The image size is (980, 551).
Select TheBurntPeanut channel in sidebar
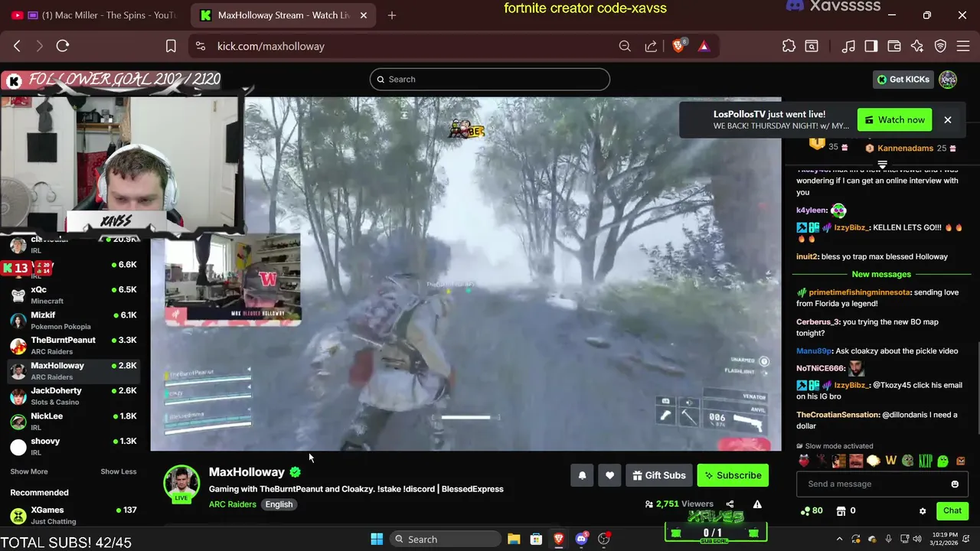point(73,345)
